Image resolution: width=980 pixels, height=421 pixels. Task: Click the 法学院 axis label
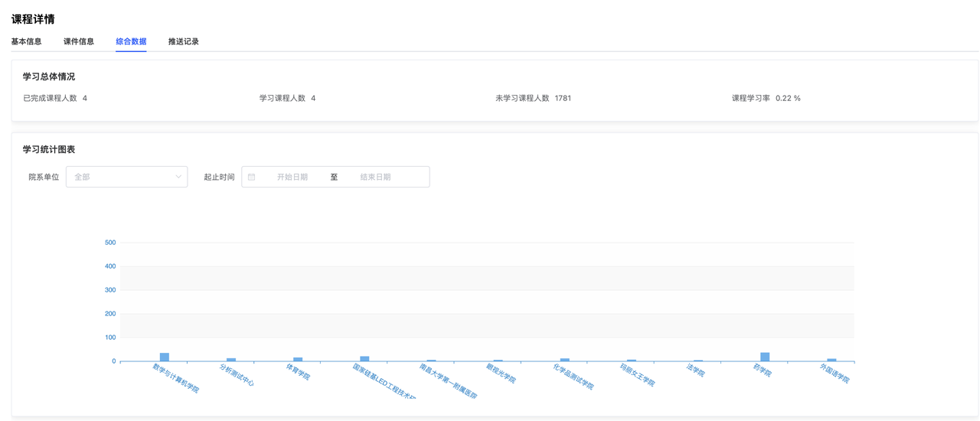[696, 370]
